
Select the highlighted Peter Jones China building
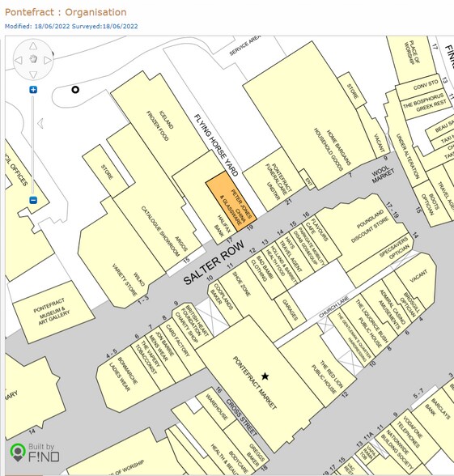(x=231, y=201)
